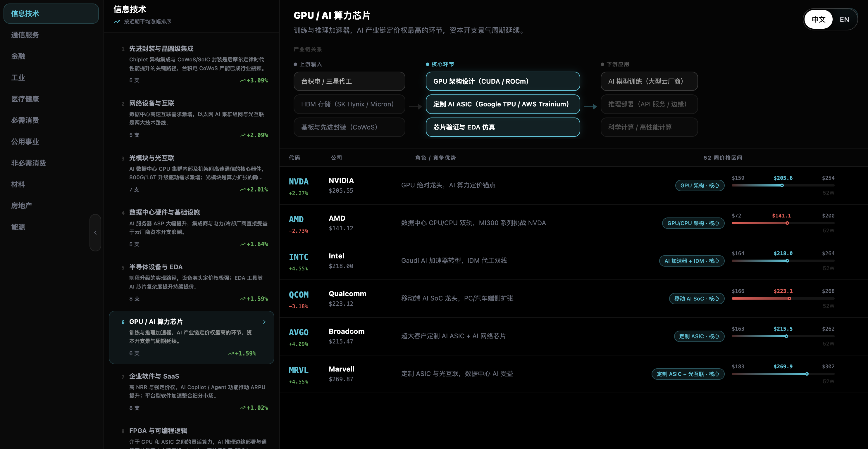Viewport: 868px width, 449px height.
Task: Click the 推理部署 downstream node
Action: pyautogui.click(x=649, y=104)
